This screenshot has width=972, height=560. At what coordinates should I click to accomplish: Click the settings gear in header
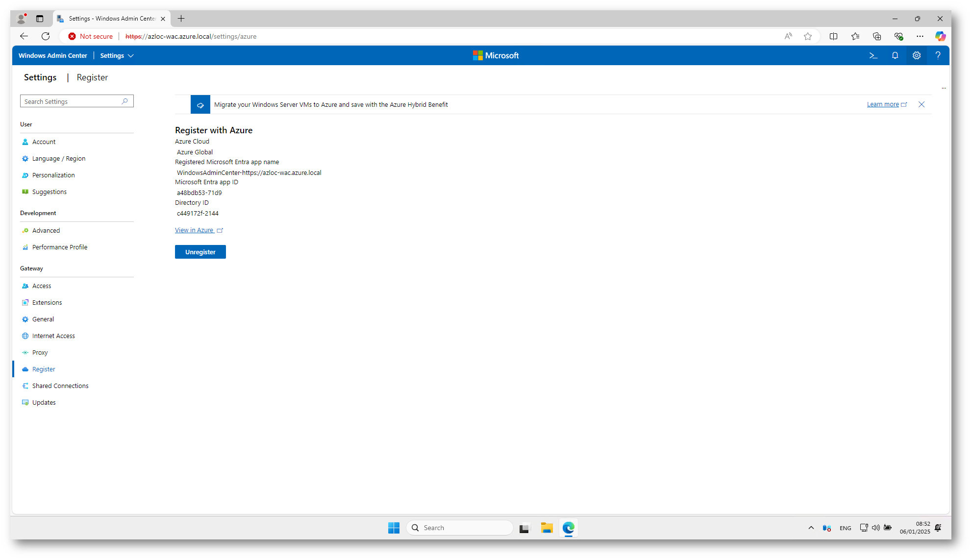point(917,56)
